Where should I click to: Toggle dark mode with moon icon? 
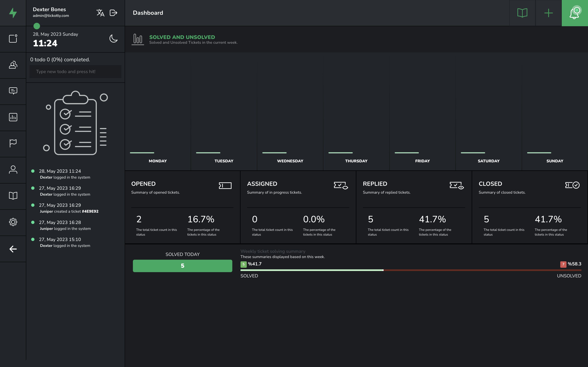pyautogui.click(x=113, y=39)
